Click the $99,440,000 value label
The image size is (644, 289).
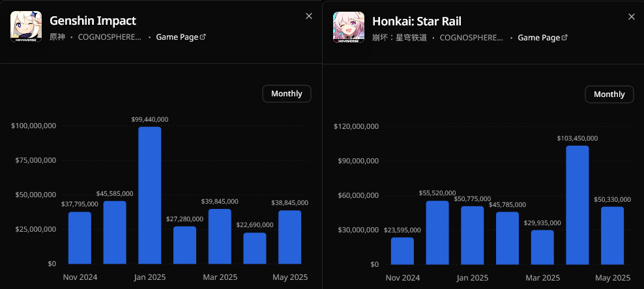pos(150,119)
